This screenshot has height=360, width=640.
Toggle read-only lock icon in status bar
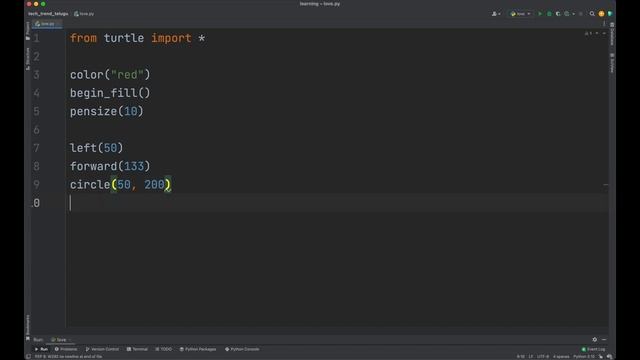click(x=600, y=357)
